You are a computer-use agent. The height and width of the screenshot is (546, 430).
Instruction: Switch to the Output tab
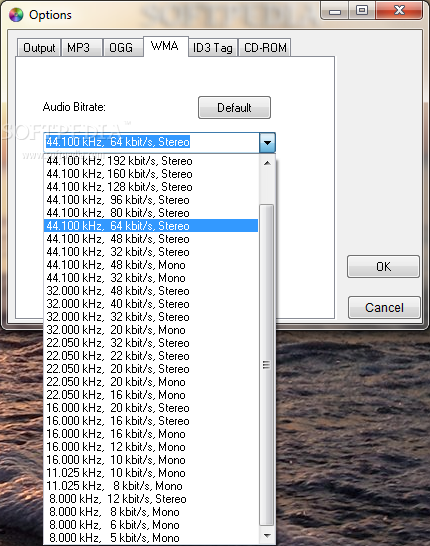(39, 47)
